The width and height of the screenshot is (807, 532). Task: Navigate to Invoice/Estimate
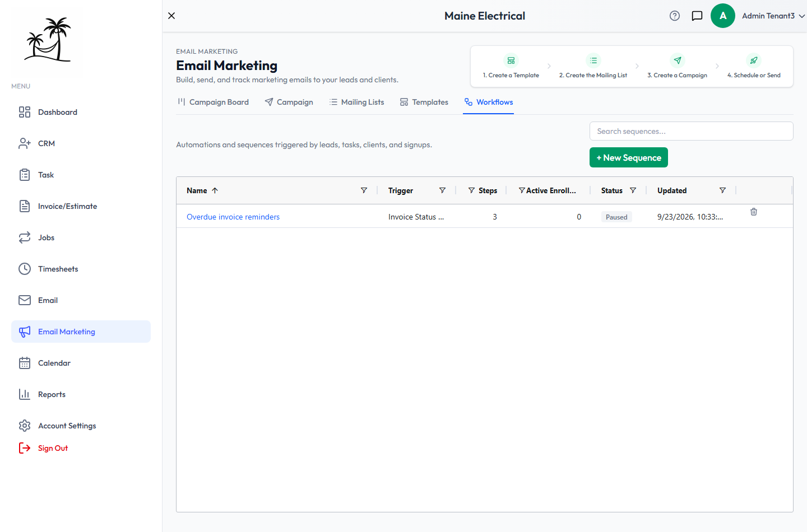(x=81, y=206)
